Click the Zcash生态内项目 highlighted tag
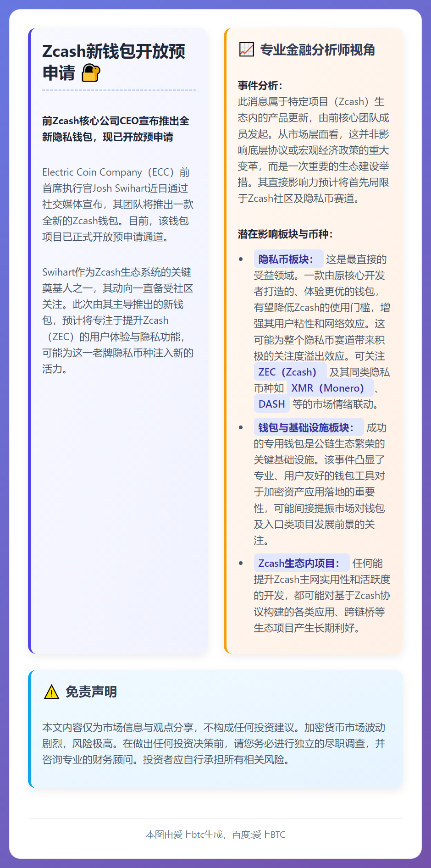Viewport: 431px width, 868px height. pos(301,563)
